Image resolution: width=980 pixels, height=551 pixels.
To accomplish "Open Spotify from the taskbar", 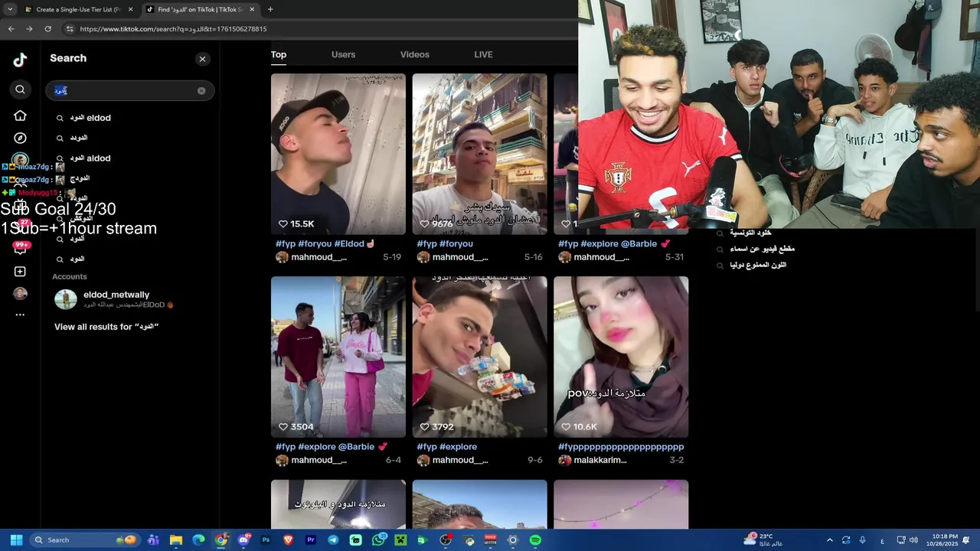I will [x=535, y=540].
